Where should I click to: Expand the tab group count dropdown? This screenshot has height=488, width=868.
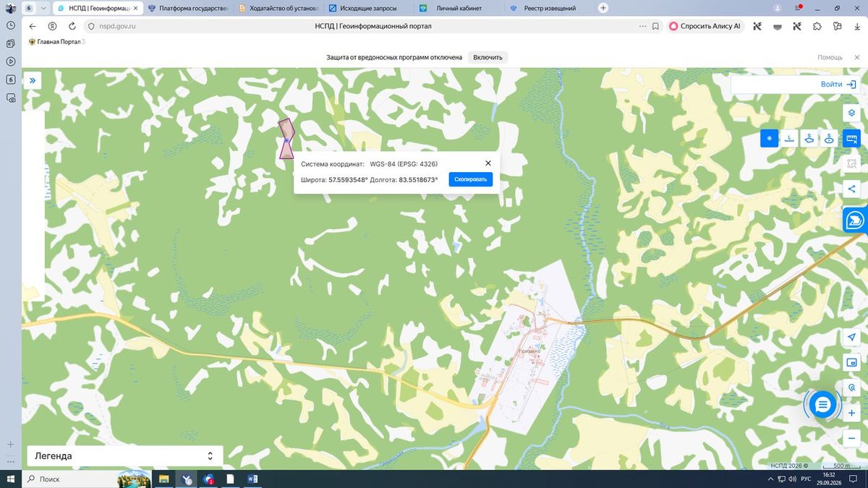point(44,8)
